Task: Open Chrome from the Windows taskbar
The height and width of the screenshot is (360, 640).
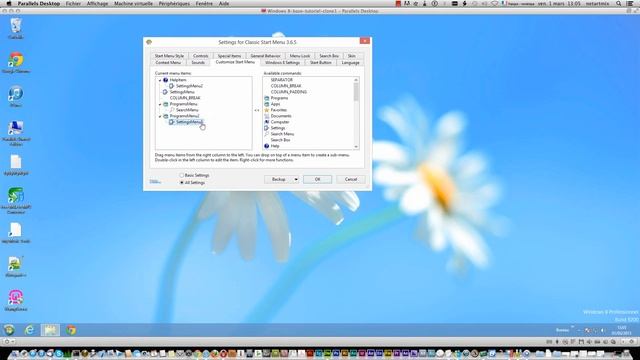Action: coord(71,330)
